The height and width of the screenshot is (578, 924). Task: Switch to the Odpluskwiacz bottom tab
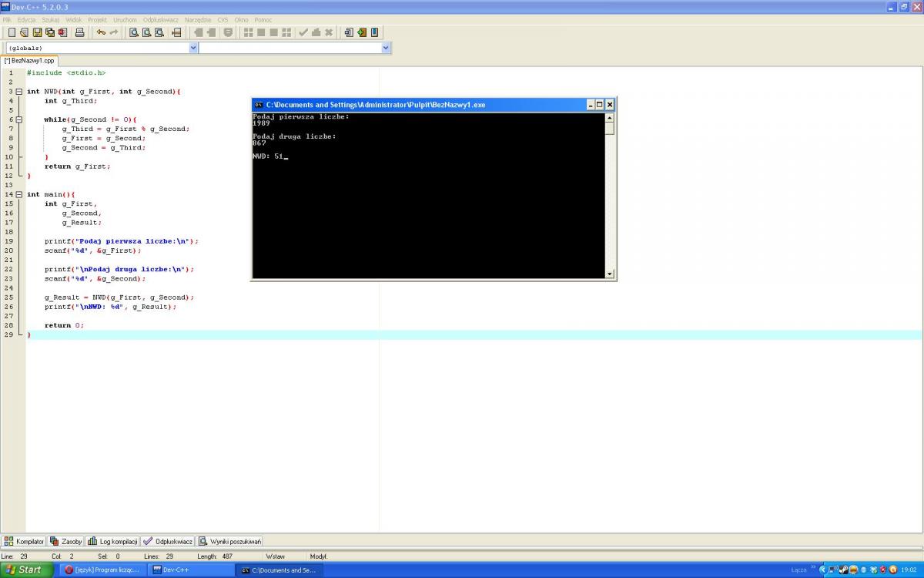(x=169, y=541)
